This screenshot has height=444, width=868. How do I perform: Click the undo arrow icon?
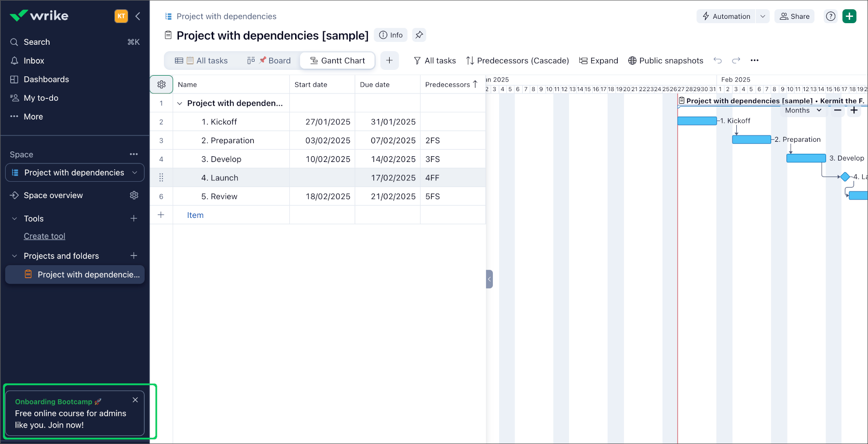pyautogui.click(x=718, y=60)
